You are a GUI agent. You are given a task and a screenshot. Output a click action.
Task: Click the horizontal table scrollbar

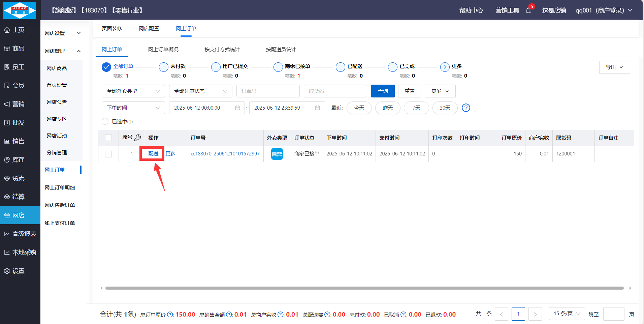coord(364,288)
